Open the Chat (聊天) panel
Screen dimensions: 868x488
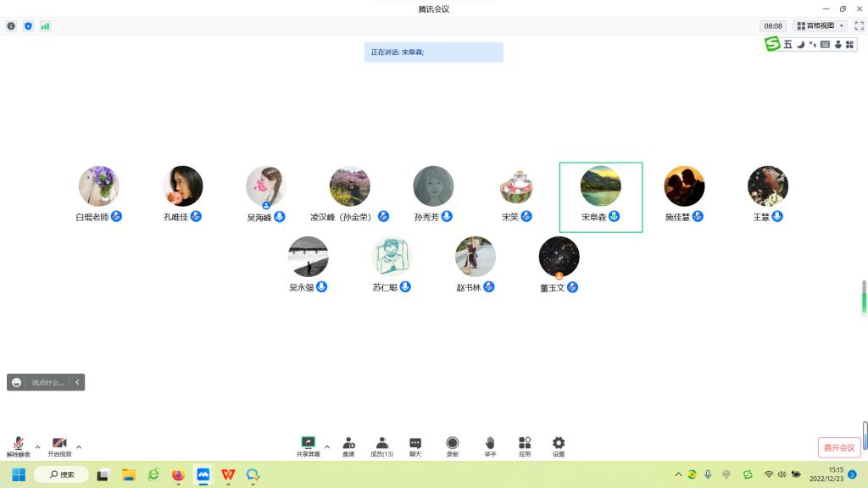click(415, 446)
